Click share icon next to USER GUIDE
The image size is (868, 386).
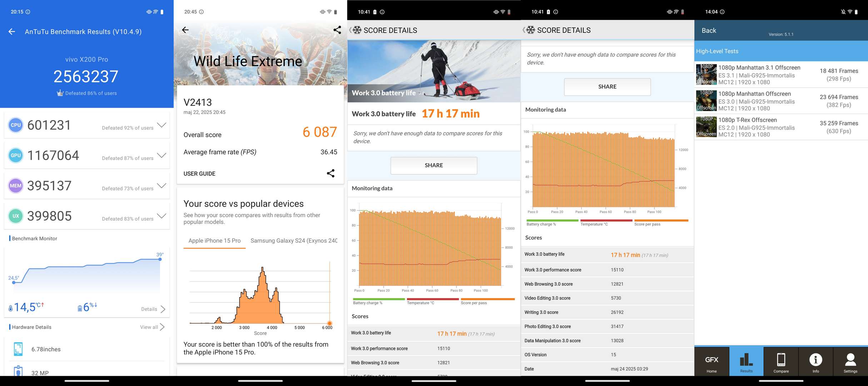point(331,173)
